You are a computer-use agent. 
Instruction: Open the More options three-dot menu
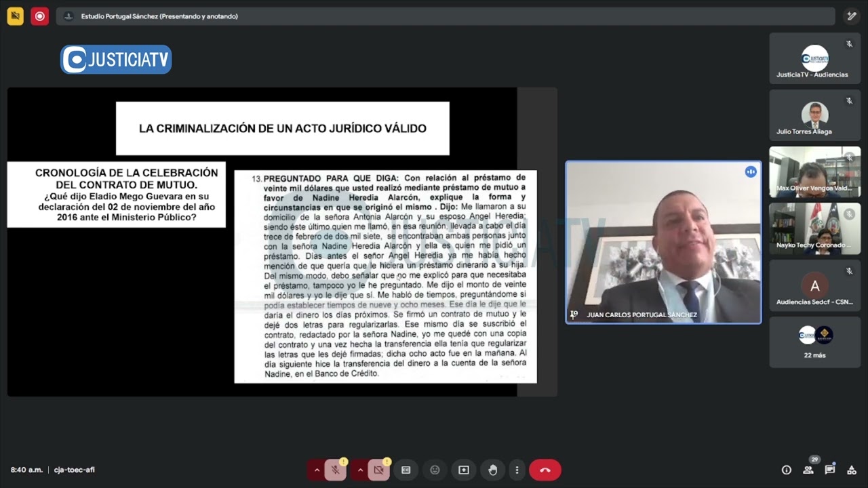(517, 470)
